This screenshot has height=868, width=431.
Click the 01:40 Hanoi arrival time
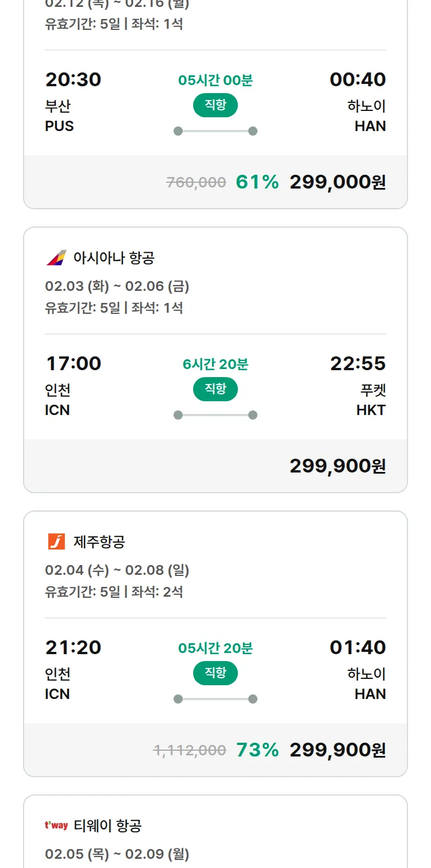pos(357,647)
